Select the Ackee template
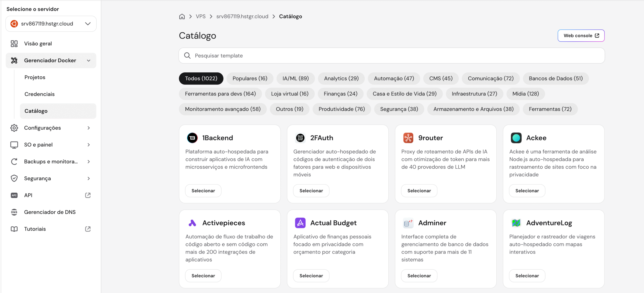Screen dimensions: 644x293 coord(527,191)
